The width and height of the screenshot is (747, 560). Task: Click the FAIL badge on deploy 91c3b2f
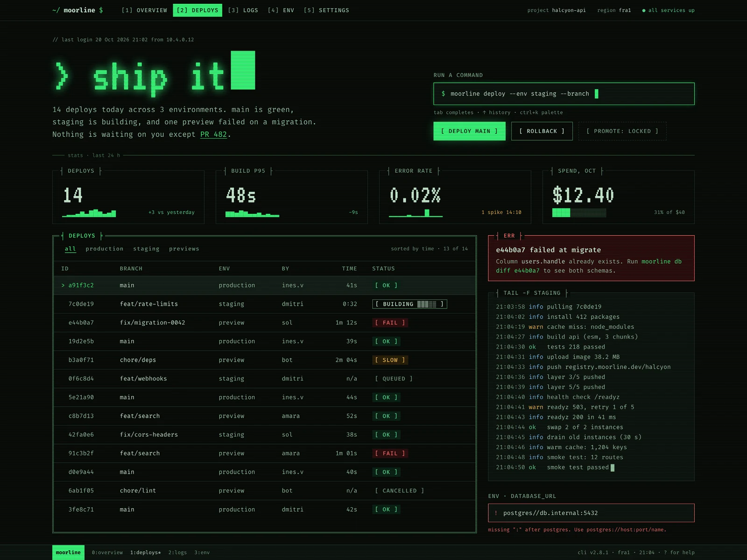[390, 454]
